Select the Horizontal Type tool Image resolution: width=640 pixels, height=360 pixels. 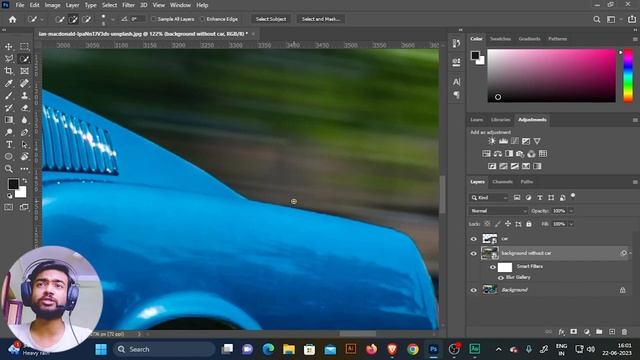point(9,144)
